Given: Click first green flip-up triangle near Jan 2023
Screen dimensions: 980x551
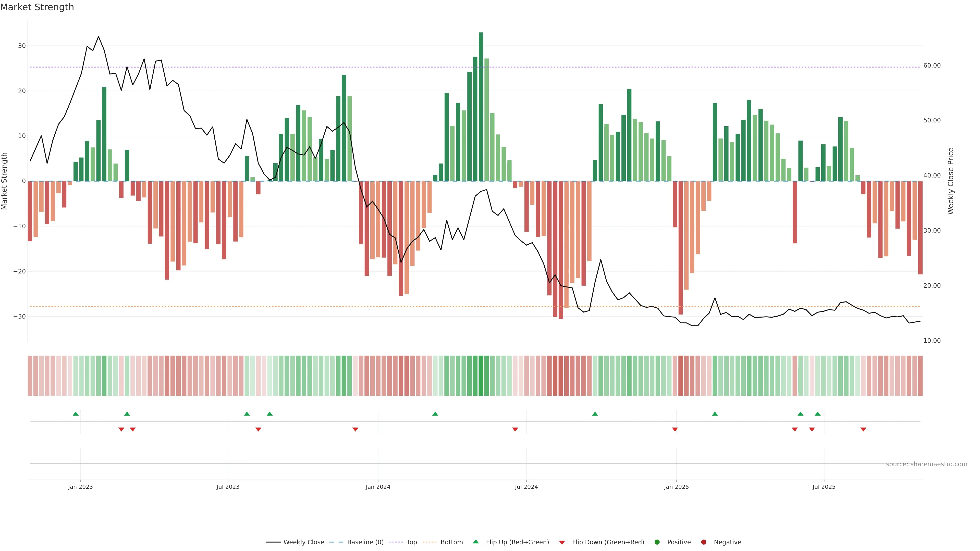Looking at the screenshot, I should 76,414.
